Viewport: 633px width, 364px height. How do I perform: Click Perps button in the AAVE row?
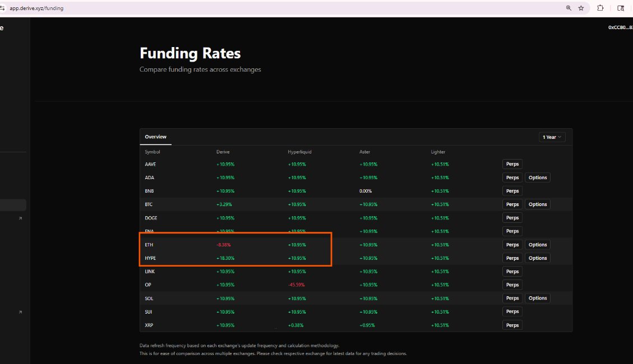(512, 164)
